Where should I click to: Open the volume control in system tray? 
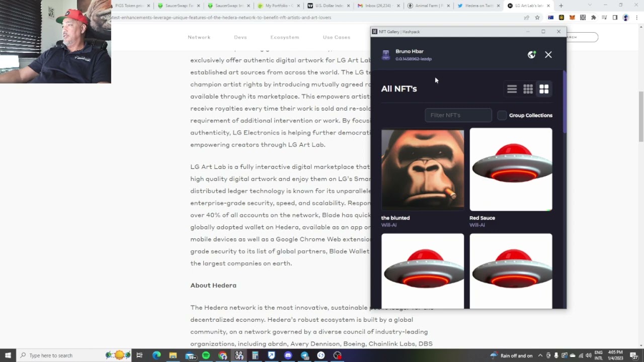coord(589,355)
